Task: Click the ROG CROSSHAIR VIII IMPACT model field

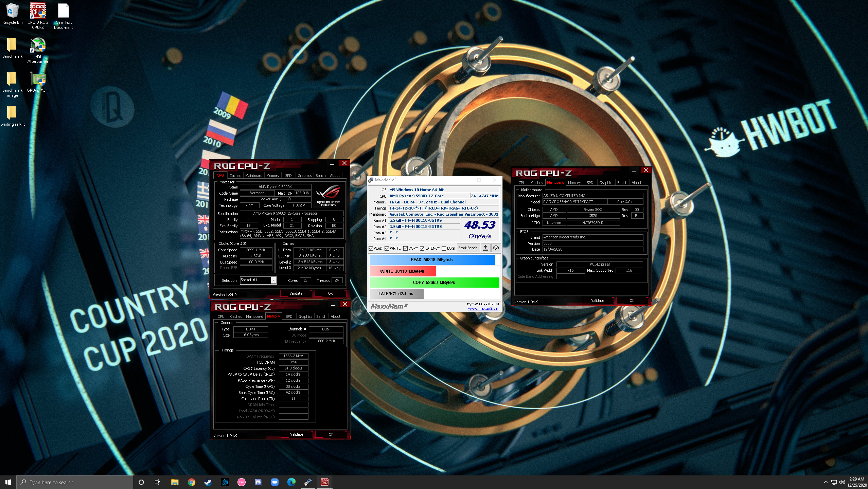Action: tap(574, 202)
